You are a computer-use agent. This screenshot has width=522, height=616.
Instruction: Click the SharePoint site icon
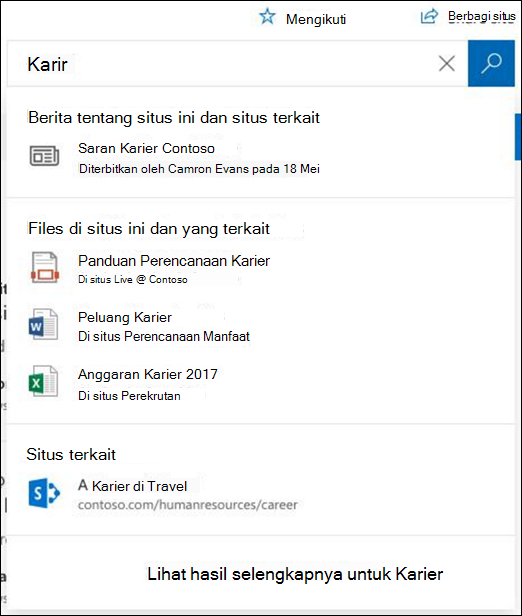pos(44,493)
